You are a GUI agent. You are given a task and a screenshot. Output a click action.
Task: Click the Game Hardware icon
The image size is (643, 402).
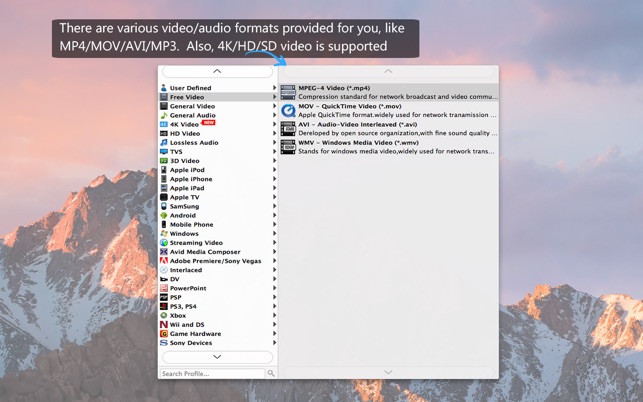tap(164, 333)
